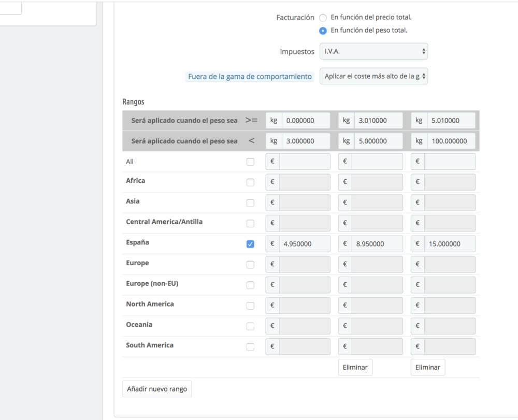The image size is (518, 420).
Task: Open the Impuestos I.V.A. dropdown
Action: (x=373, y=51)
